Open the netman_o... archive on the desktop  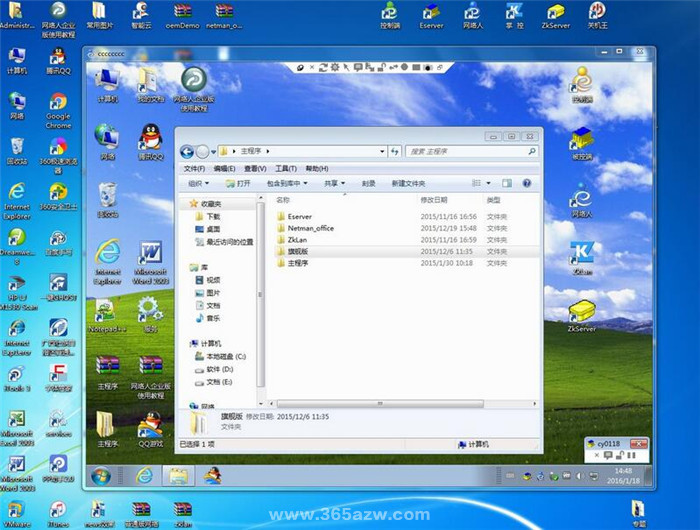[224, 16]
